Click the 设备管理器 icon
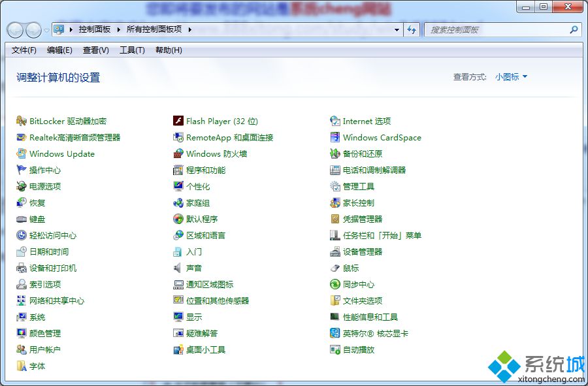The width and height of the screenshot is (588, 386). [335, 252]
